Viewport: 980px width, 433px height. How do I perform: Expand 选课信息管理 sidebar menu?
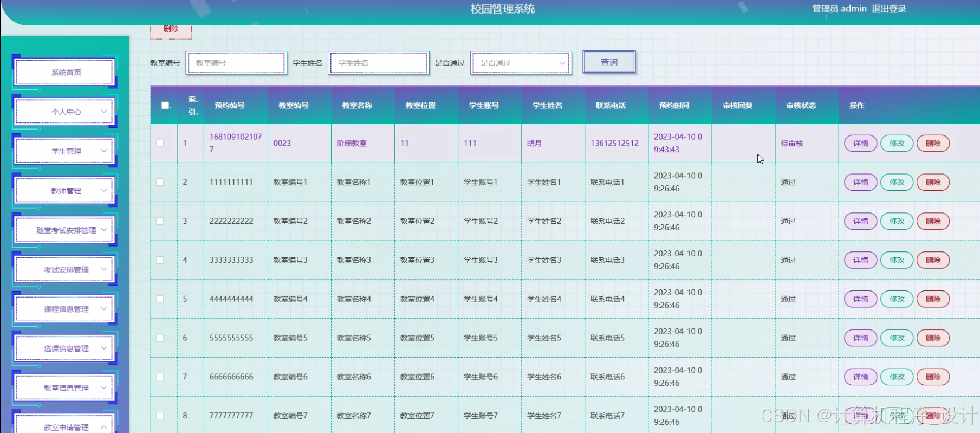click(x=65, y=348)
